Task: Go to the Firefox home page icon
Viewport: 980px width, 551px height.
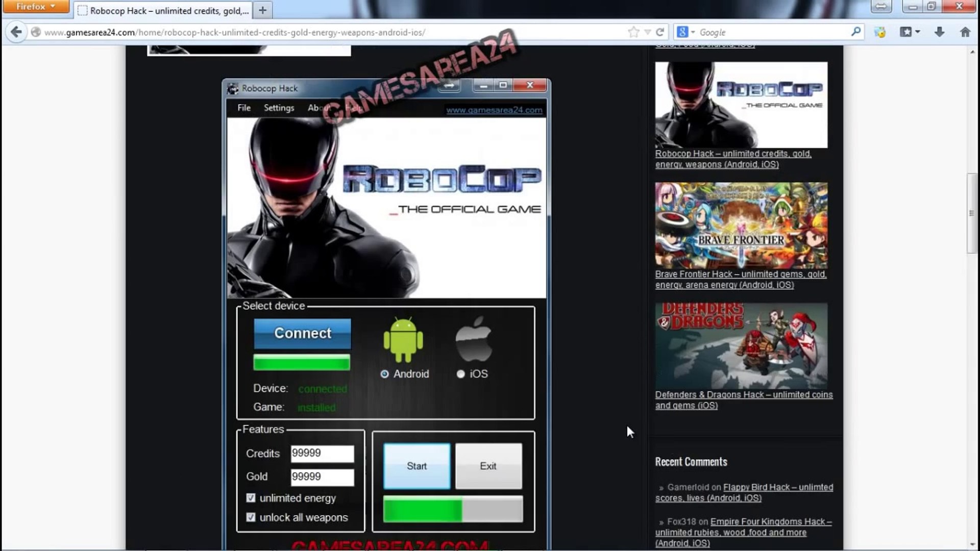Action: 965,32
